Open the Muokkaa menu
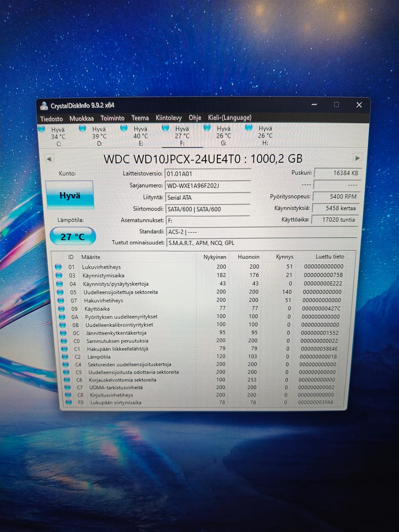 81,118
